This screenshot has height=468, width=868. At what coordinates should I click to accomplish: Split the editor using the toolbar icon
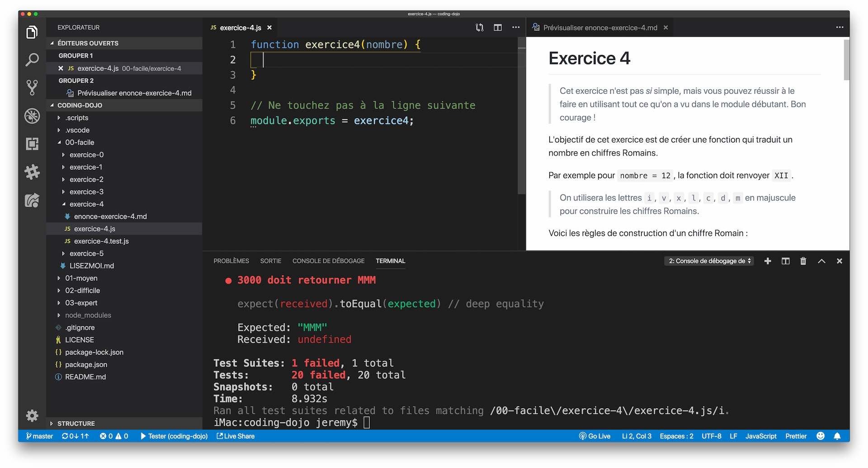497,27
